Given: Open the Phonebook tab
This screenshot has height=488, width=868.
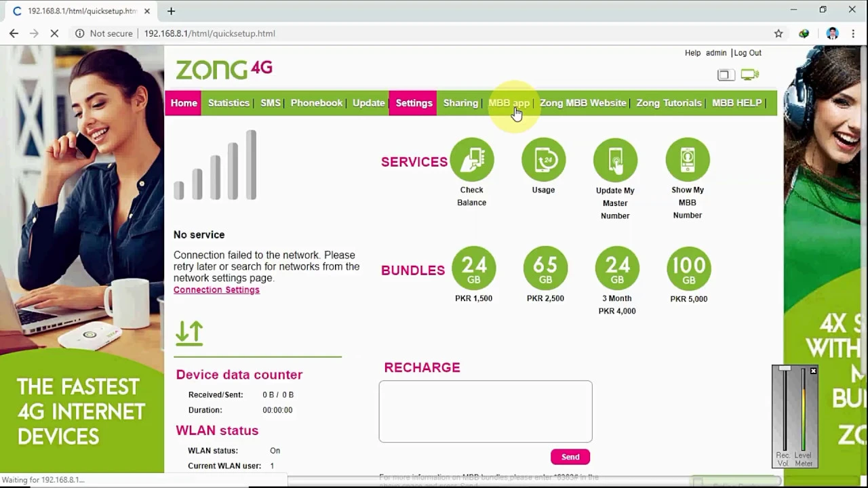Looking at the screenshot, I should [317, 103].
